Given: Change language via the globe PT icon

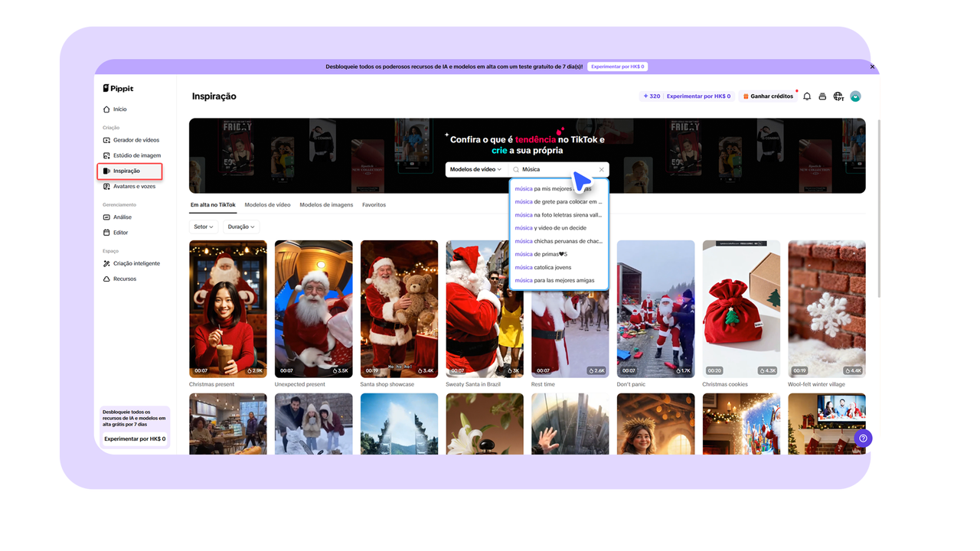Looking at the screenshot, I should click(x=838, y=96).
